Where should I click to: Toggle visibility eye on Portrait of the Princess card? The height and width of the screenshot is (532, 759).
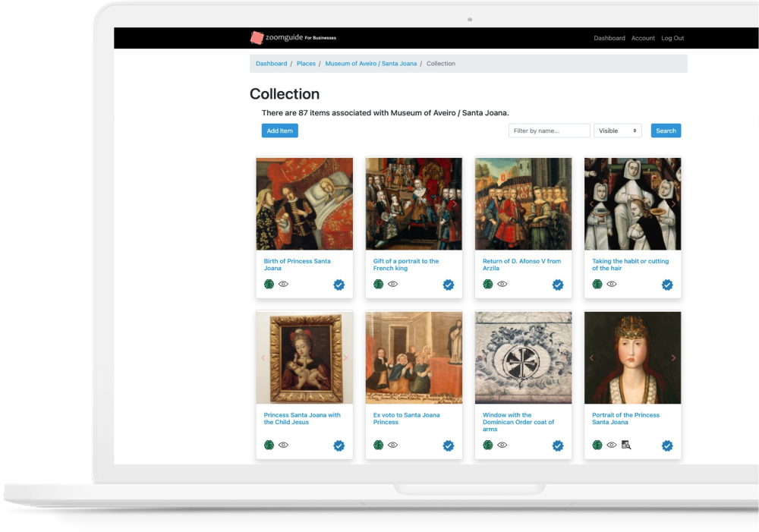click(x=612, y=445)
